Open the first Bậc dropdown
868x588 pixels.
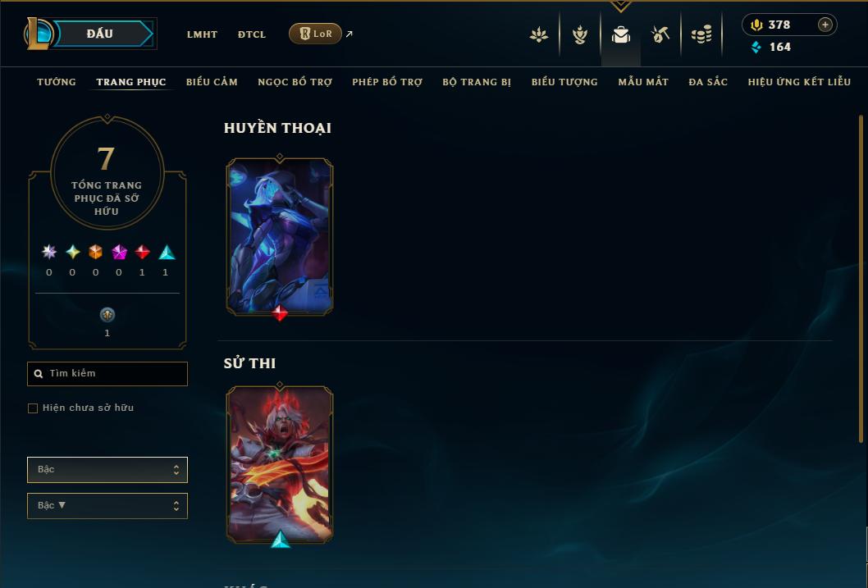107,470
